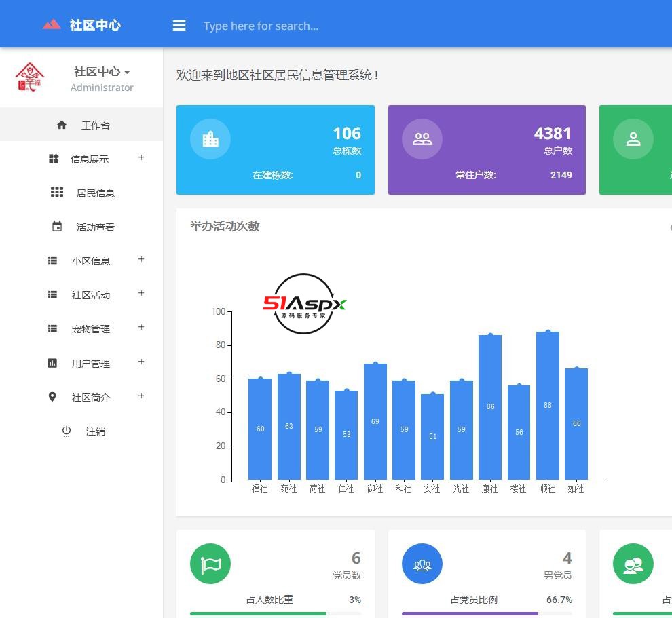Viewport: 672px width, 618px height.
Task: Click the 占人数比重 green progress bar
Action: pyautogui.click(x=275, y=613)
